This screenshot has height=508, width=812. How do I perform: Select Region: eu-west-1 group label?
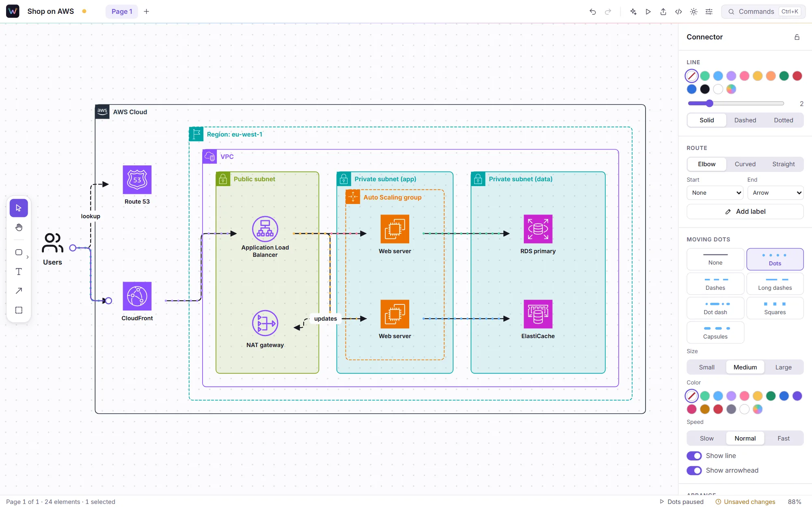click(234, 135)
